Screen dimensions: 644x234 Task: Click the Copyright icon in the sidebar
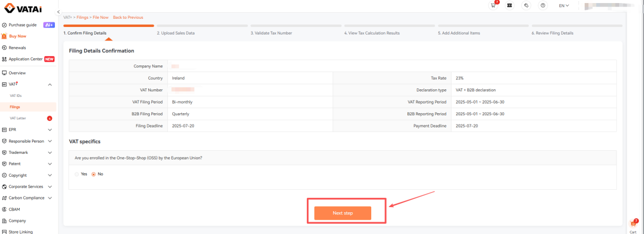click(x=4, y=175)
